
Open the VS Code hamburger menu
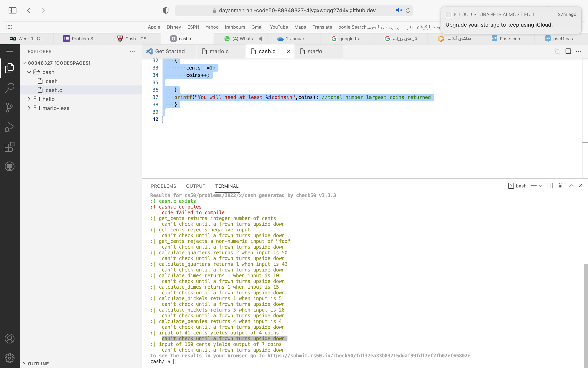click(x=9, y=51)
